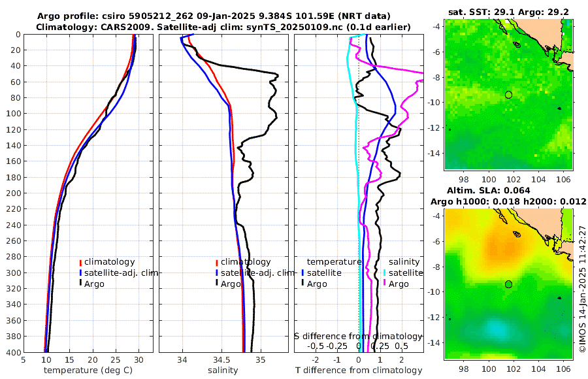The width and height of the screenshot is (588, 379).
Task: Click the float position circle on SST map
Action: 508,95
